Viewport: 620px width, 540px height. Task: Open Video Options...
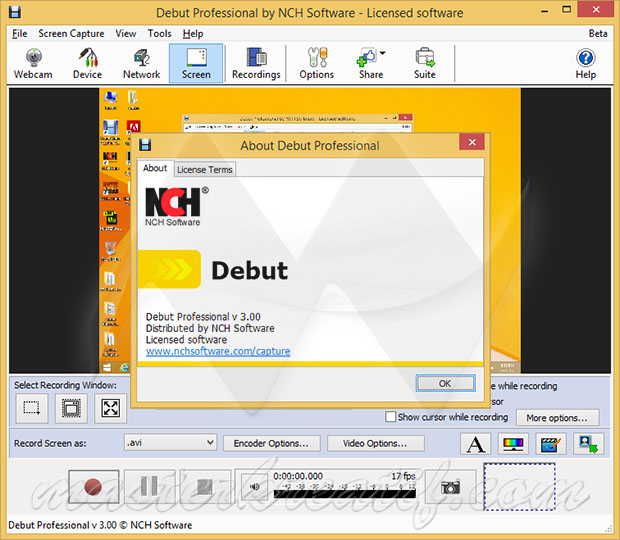pos(375,443)
